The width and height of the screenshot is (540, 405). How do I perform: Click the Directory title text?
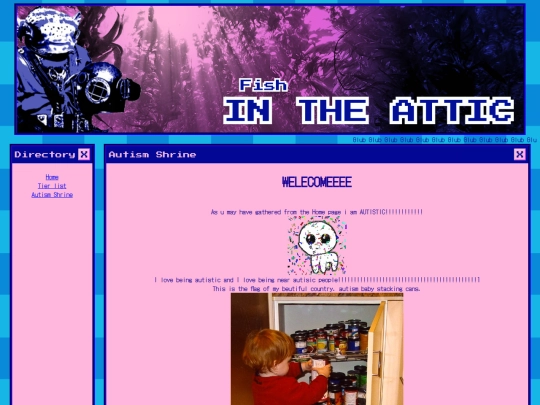pyautogui.click(x=45, y=155)
